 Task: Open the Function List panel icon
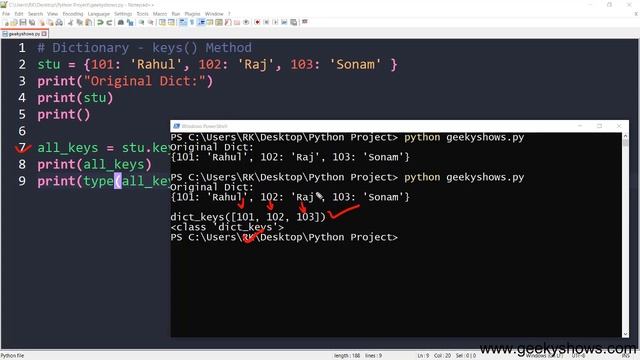(228, 22)
